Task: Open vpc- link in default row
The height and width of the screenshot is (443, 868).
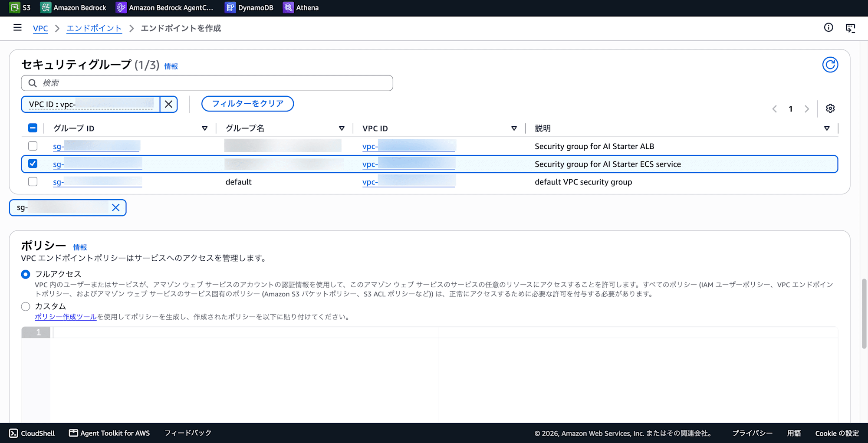Action: [x=409, y=182]
